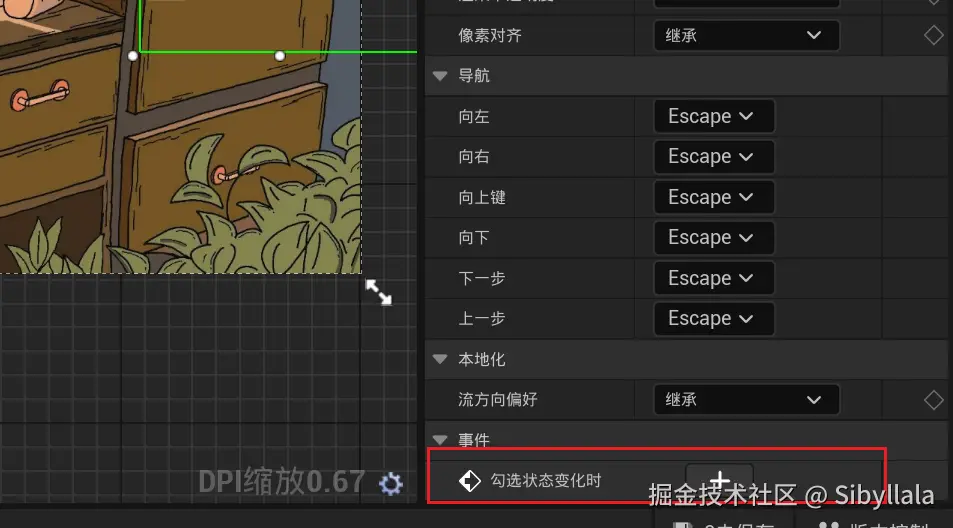
Task: Open the 流方向偏好 dropdown set to 继承
Action: [x=746, y=400]
